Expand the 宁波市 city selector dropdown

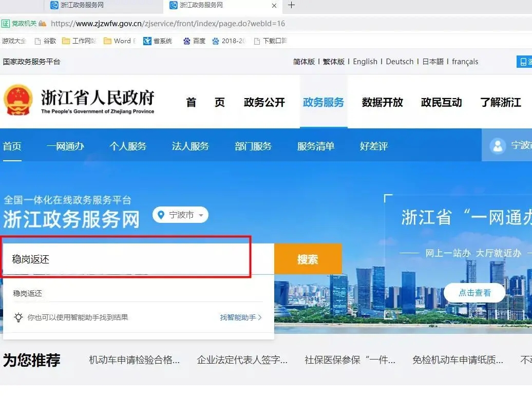(180, 215)
